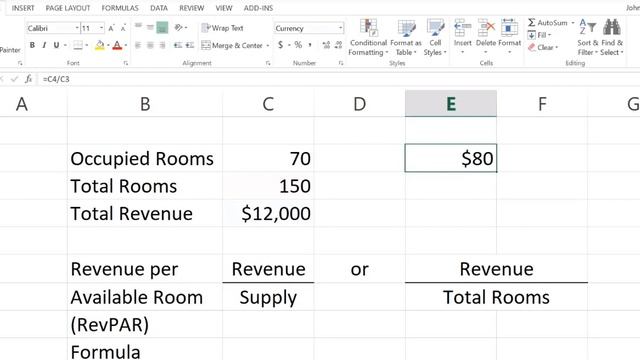Image resolution: width=640 pixels, height=360 pixels.
Task: Apply Accounting dollar sign format
Action: (x=280, y=45)
